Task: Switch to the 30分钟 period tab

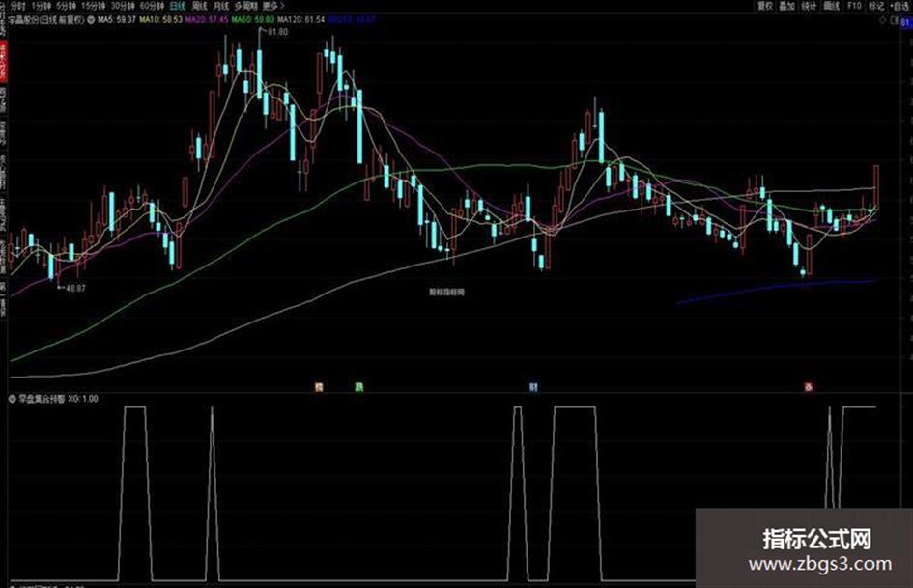Action: (123, 6)
